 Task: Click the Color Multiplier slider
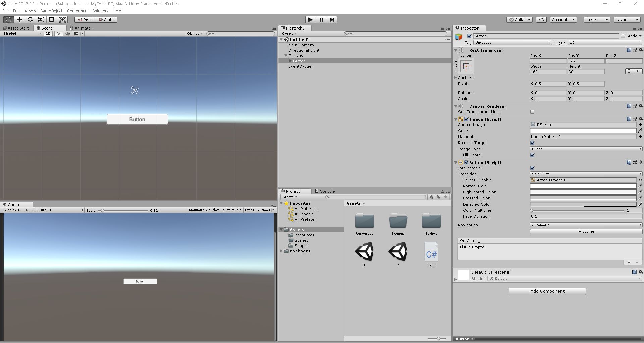coord(577,210)
